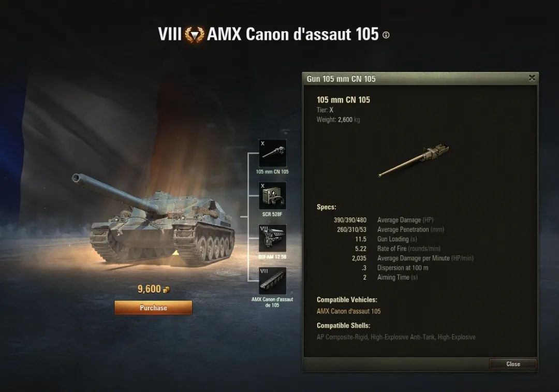Click the gold coin icon next to 9,600
Screen dimensions: 559x392
tap(166, 289)
